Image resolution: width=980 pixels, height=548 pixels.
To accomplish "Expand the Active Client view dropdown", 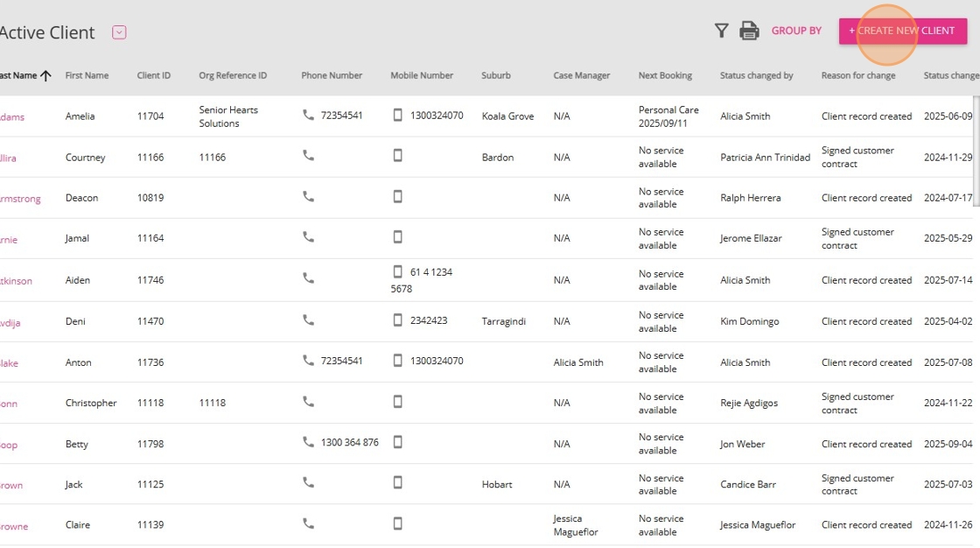I will (x=119, y=32).
